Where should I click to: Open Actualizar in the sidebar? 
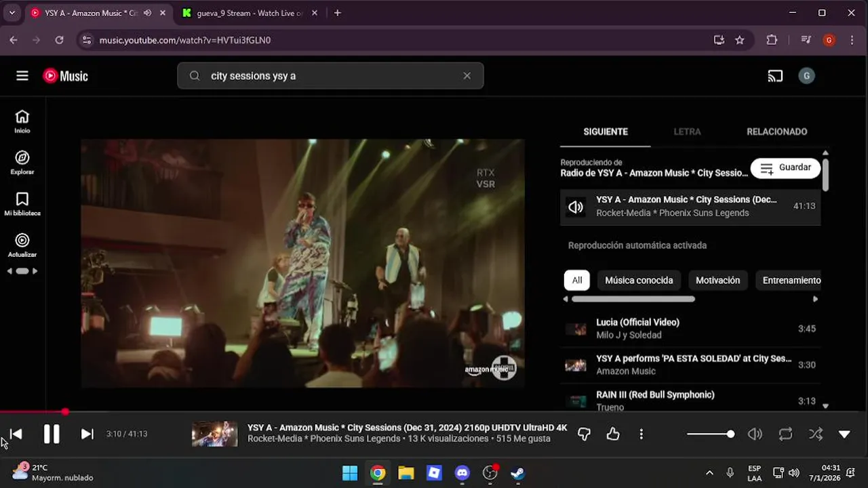(22, 246)
